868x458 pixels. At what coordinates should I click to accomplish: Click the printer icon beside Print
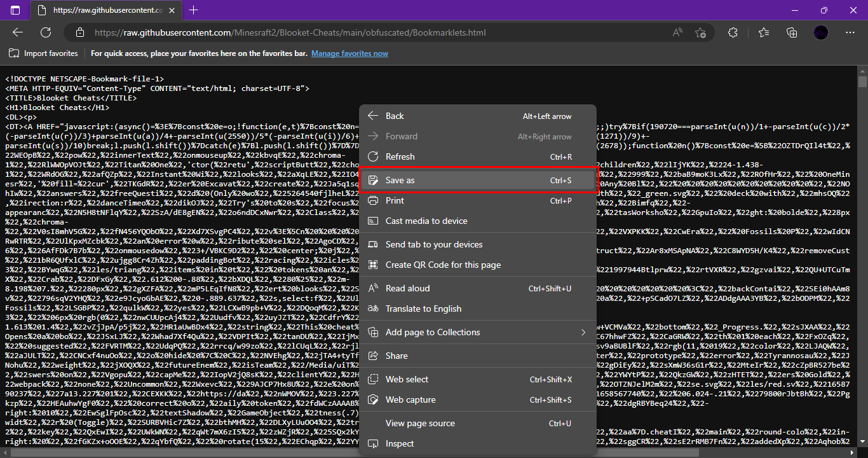coord(374,200)
